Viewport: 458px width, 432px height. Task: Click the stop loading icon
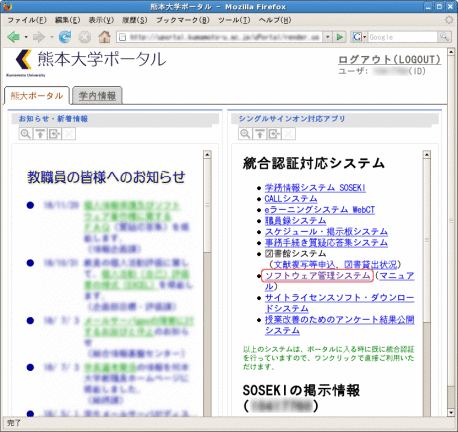click(x=85, y=37)
